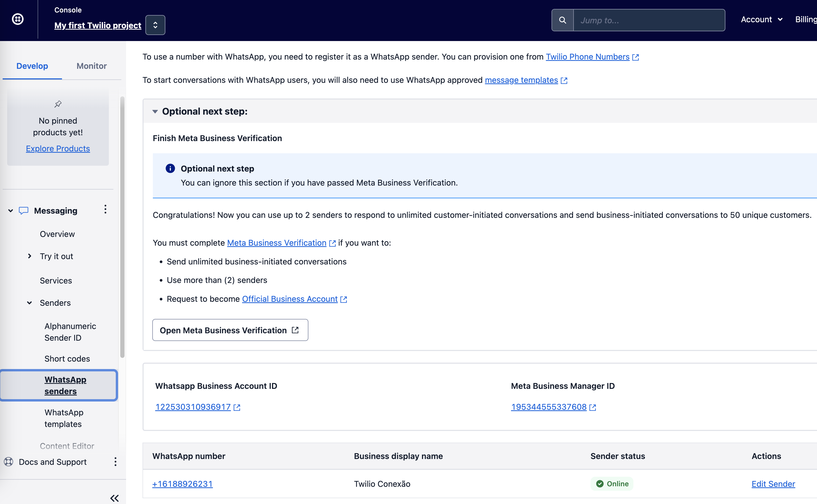The height and width of the screenshot is (504, 817).
Task: Click the search magnifier icon
Action: [x=562, y=20]
